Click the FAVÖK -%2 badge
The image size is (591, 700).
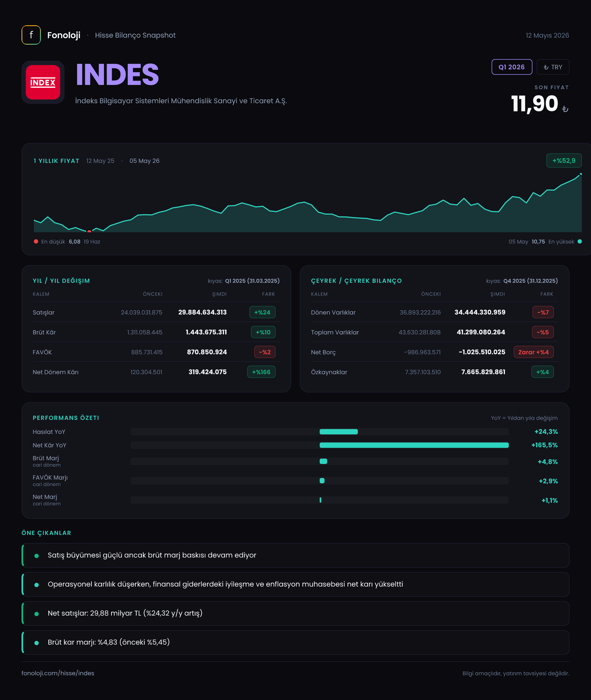click(265, 352)
